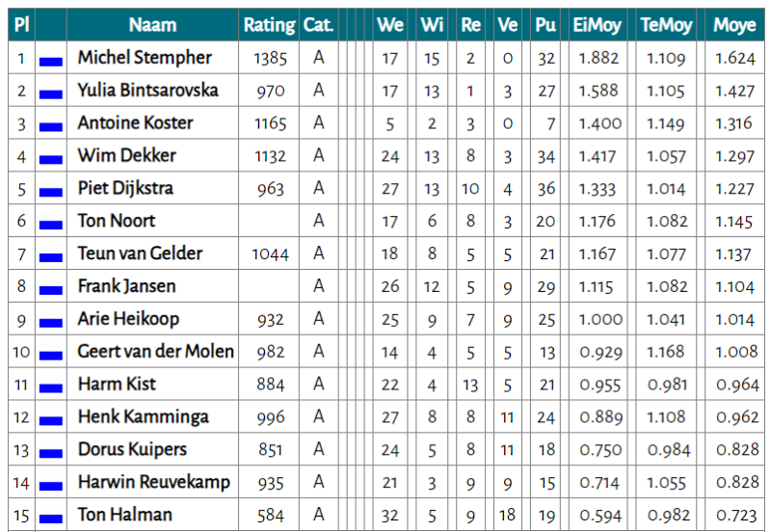Click blue bar icon beside Yulia Bintsarovska

click(x=51, y=94)
